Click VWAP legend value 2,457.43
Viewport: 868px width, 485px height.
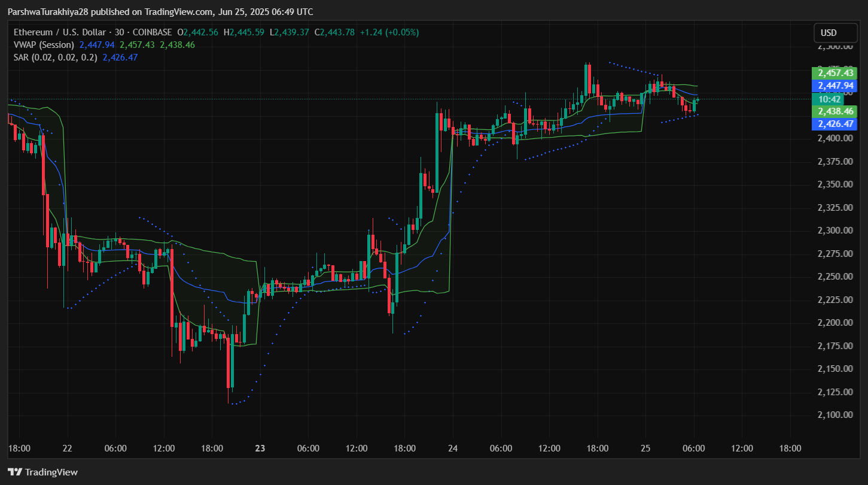(137, 45)
